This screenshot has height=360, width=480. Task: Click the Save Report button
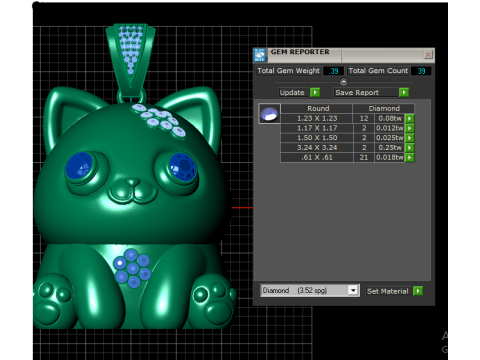(366, 92)
